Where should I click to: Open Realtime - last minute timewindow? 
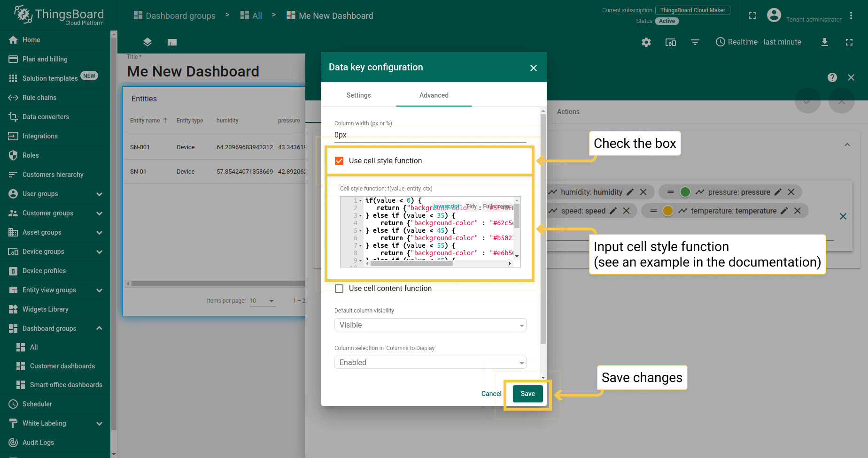point(758,42)
